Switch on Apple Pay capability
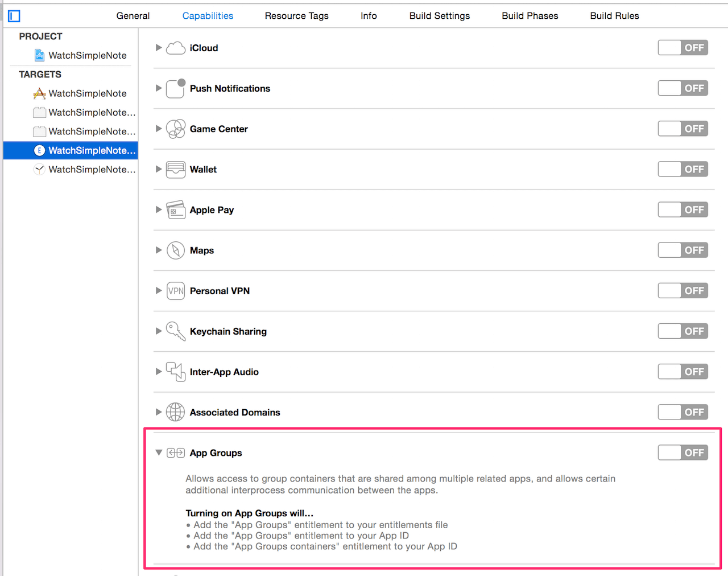 point(682,209)
